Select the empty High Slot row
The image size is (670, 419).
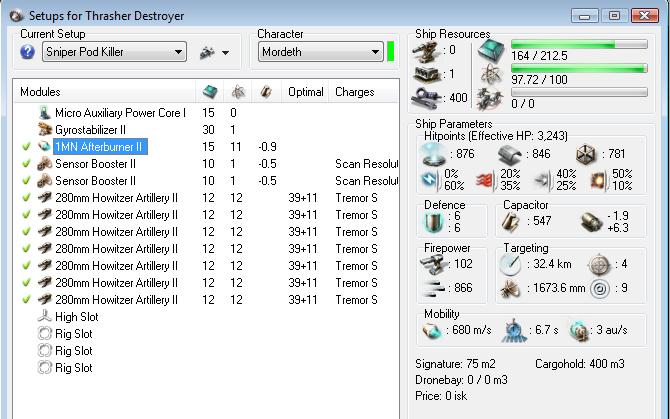(207, 316)
